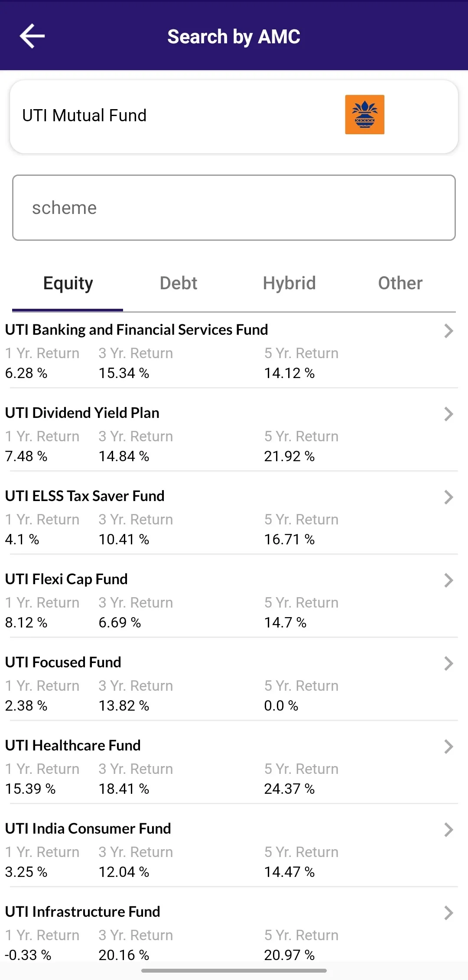The height and width of the screenshot is (980, 468).
Task: Tap the back arrow icon
Action: coord(32,36)
